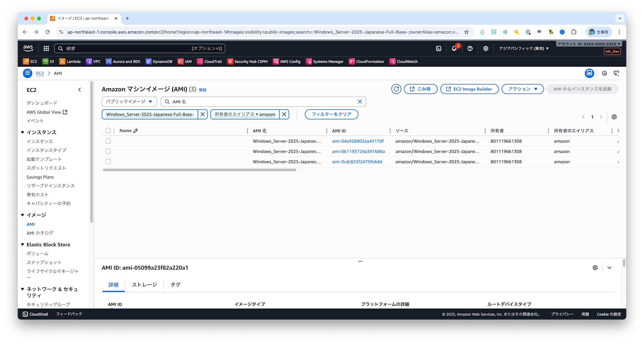Image resolution: width=644 pixels, height=343 pixels.
Task: Click the フィルターをクリア button
Action: (x=331, y=114)
